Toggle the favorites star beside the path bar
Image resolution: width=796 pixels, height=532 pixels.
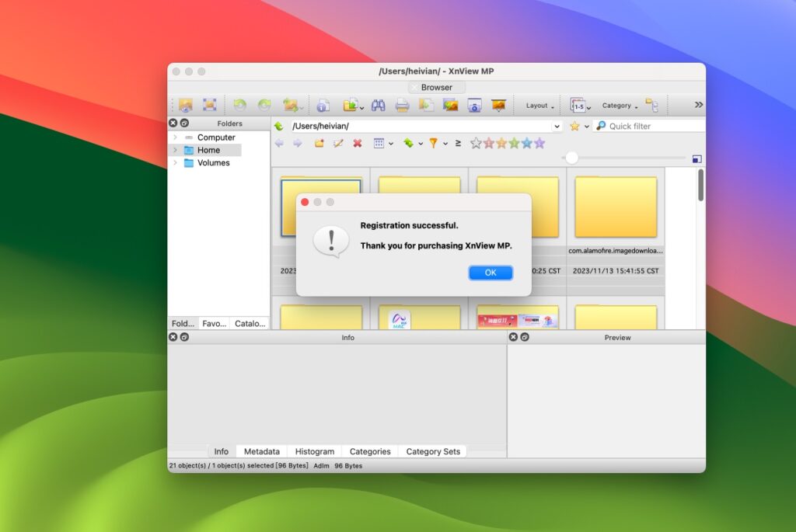pos(574,126)
